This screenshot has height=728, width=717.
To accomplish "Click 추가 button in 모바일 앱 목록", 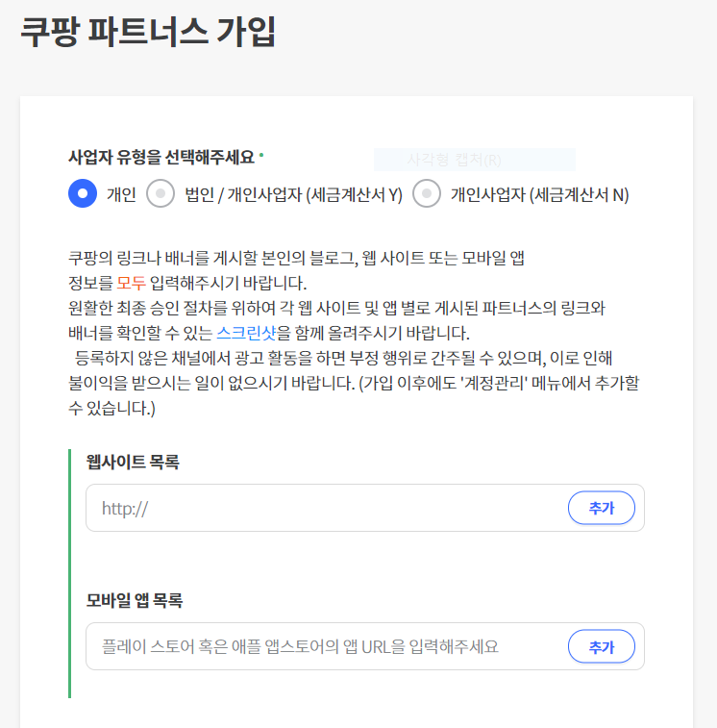I will 602,646.
